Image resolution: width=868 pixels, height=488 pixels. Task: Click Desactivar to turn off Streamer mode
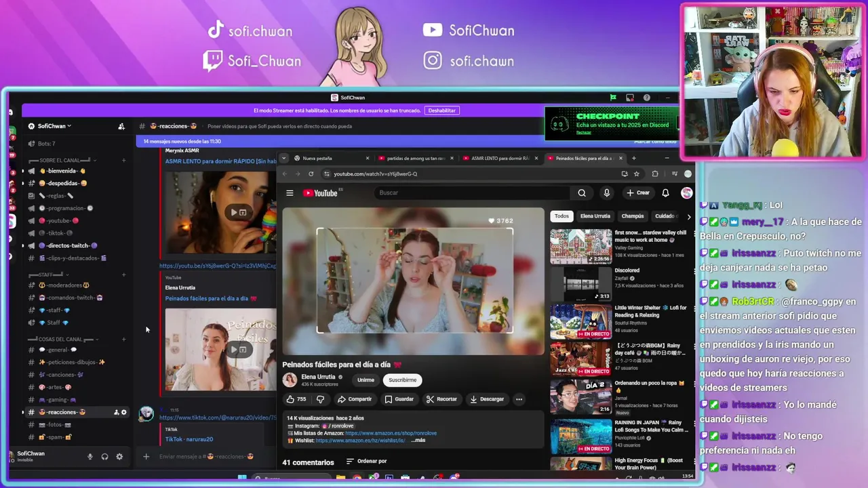[442, 110]
